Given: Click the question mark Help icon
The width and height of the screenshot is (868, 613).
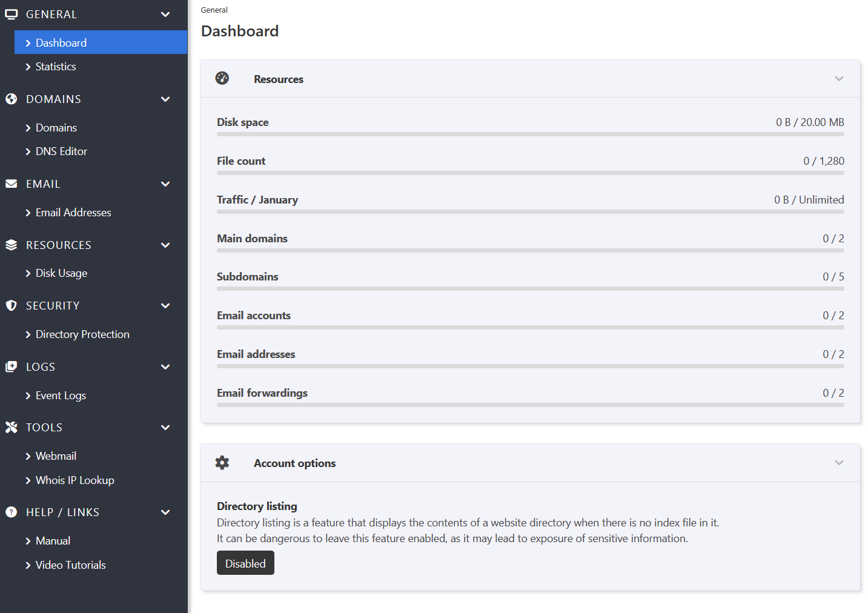Looking at the screenshot, I should [11, 512].
